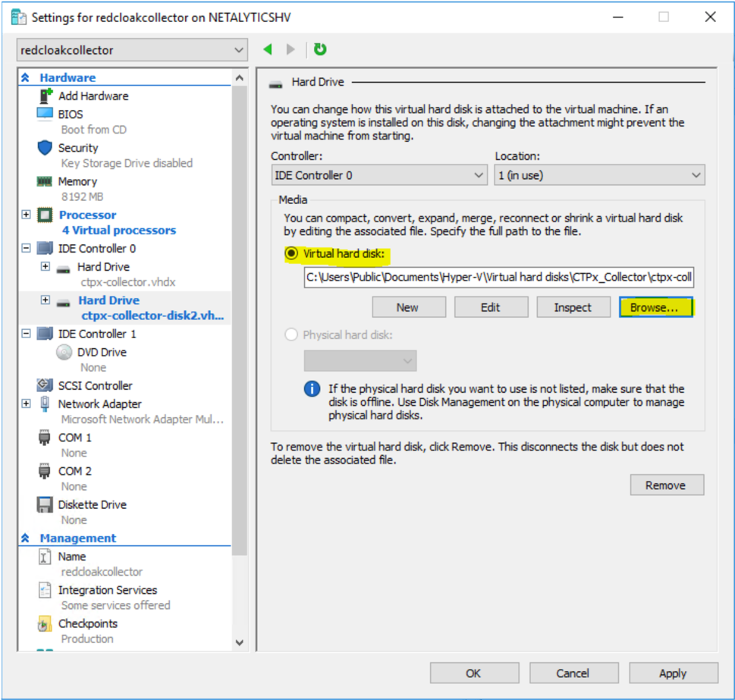Screen dimensions: 735x700
Task: Click the hardware list scroll up arrow
Action: pos(240,78)
